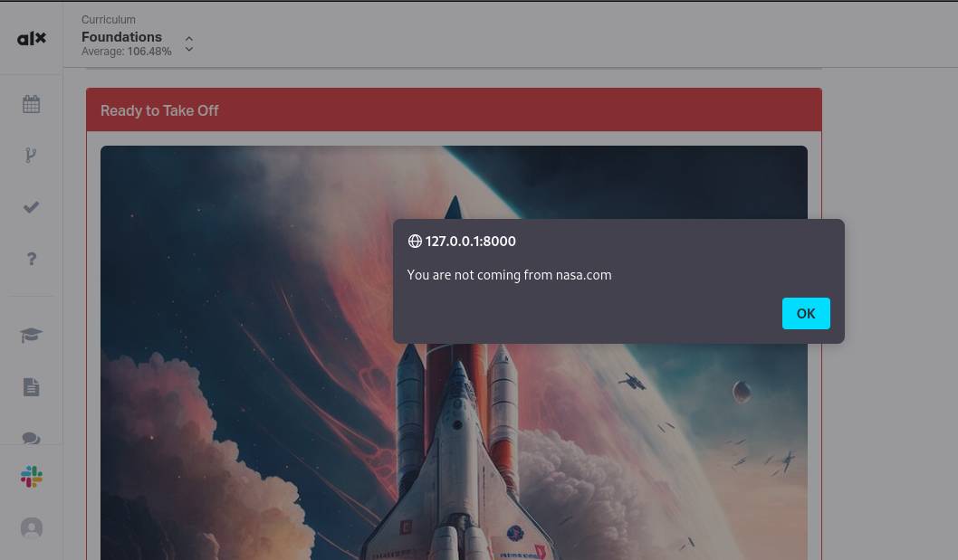Click the globe icon in alert dialog

(415, 242)
